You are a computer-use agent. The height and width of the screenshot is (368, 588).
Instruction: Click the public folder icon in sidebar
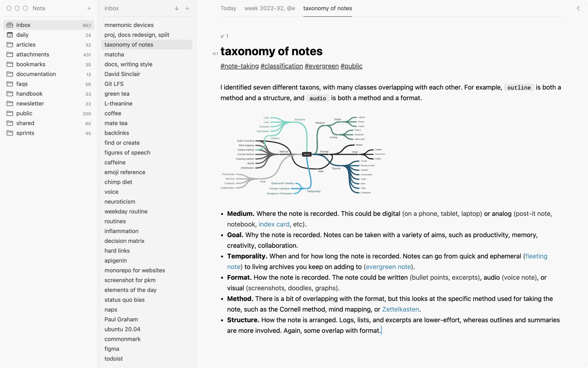tap(9, 113)
